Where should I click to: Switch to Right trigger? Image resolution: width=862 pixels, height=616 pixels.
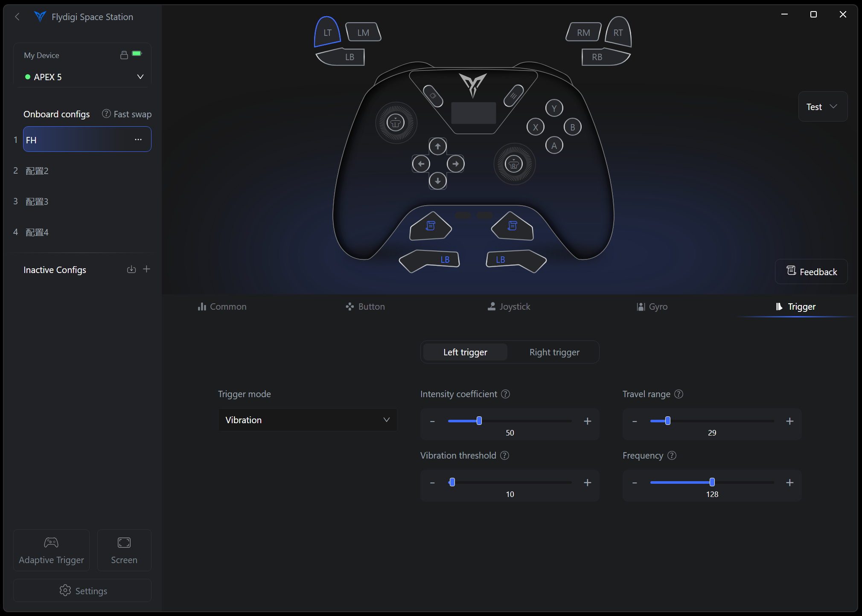point(554,352)
